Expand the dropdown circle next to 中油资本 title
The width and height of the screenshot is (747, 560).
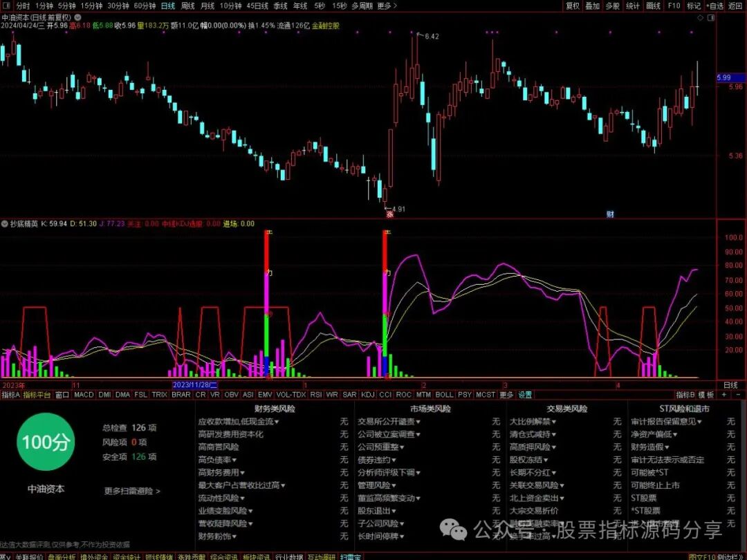point(77,17)
